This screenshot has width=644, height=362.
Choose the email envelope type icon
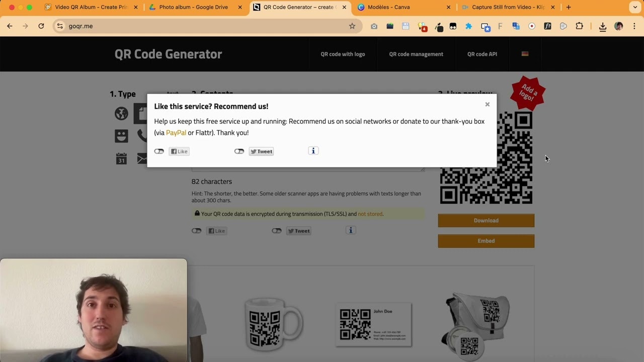click(x=143, y=159)
